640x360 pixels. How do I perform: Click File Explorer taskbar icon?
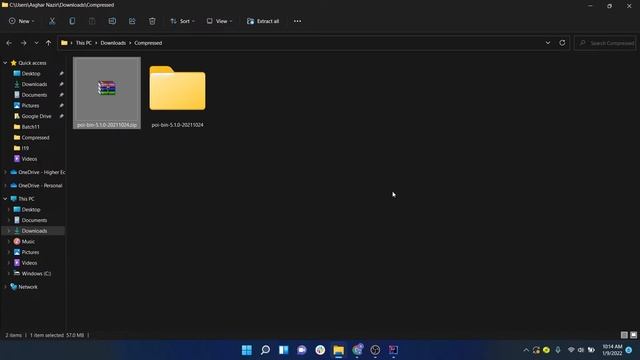(x=339, y=350)
